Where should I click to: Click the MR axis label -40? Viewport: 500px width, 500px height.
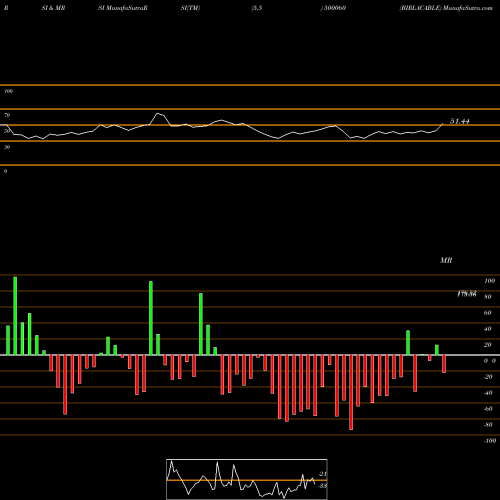click(x=488, y=393)
